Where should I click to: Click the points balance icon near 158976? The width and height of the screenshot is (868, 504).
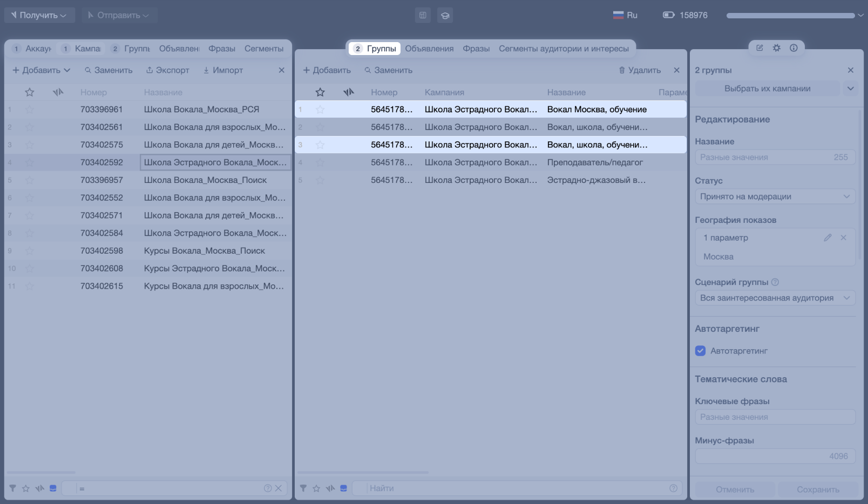[669, 15]
